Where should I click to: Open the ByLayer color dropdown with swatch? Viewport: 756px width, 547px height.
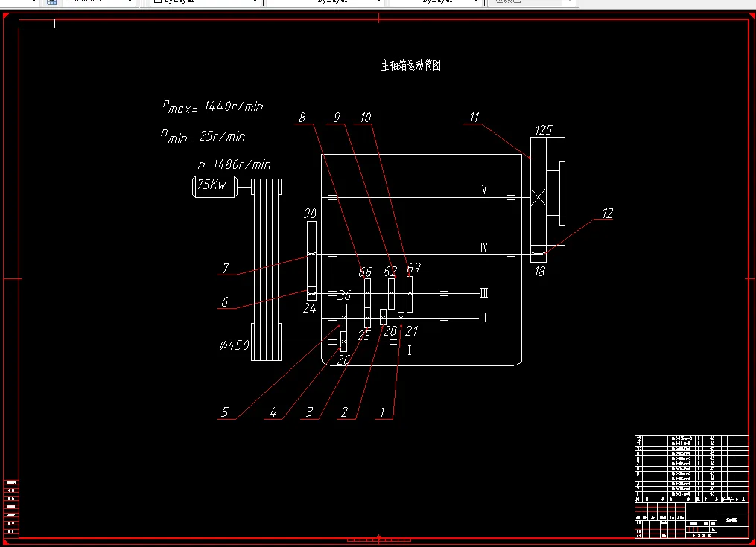pyautogui.click(x=206, y=2)
